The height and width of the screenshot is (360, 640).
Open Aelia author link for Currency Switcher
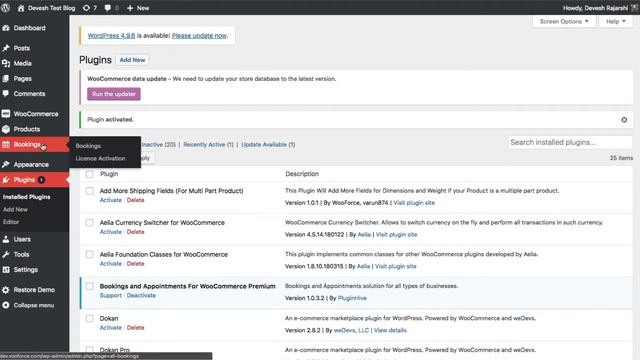[x=364, y=234]
